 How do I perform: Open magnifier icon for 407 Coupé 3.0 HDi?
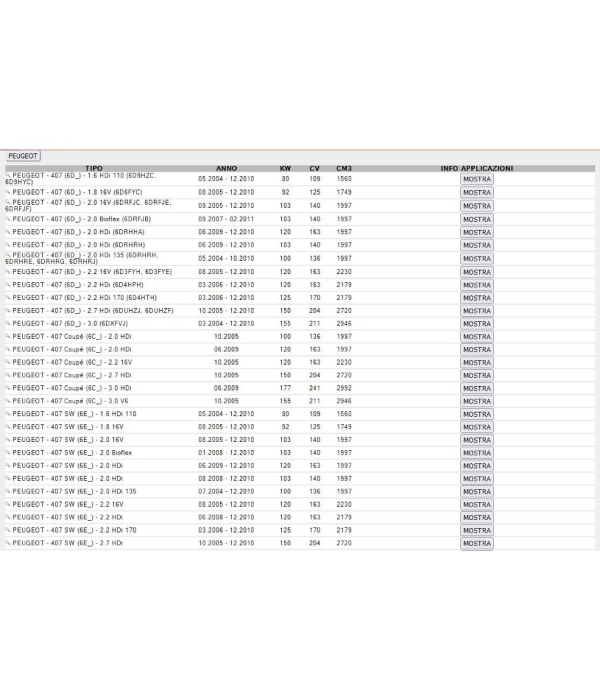(8, 387)
